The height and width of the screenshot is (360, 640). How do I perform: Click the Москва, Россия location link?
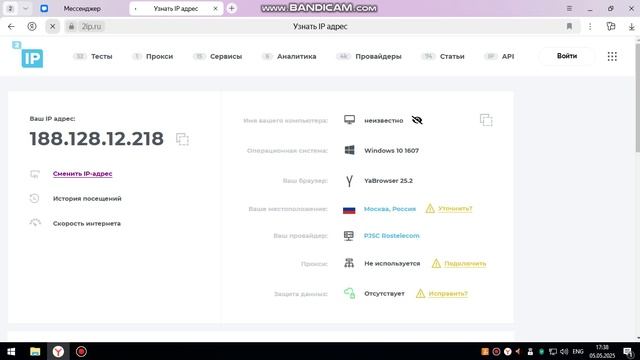[x=390, y=209]
